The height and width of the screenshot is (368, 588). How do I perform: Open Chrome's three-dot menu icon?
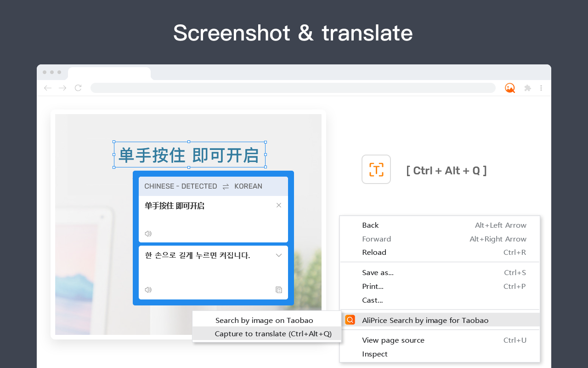[541, 87]
